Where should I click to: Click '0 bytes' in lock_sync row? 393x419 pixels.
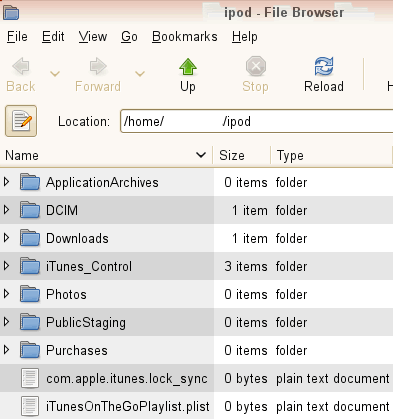pos(246,379)
